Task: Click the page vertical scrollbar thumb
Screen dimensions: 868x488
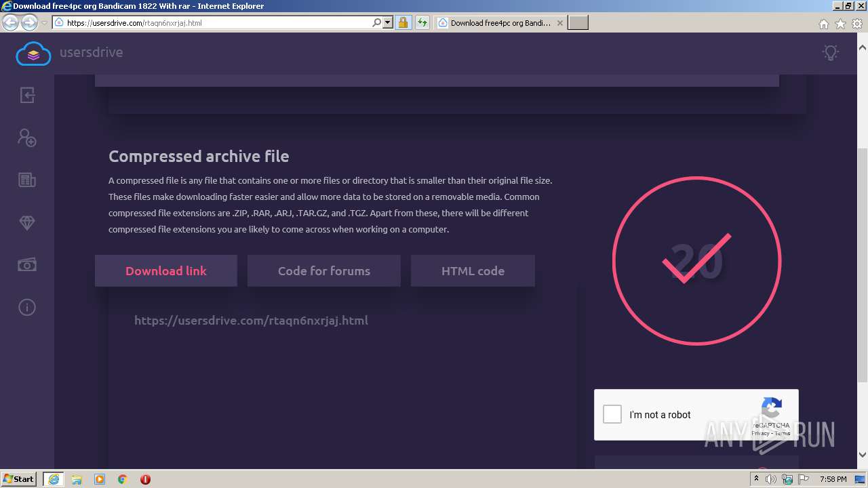Action: pyautogui.click(x=862, y=264)
